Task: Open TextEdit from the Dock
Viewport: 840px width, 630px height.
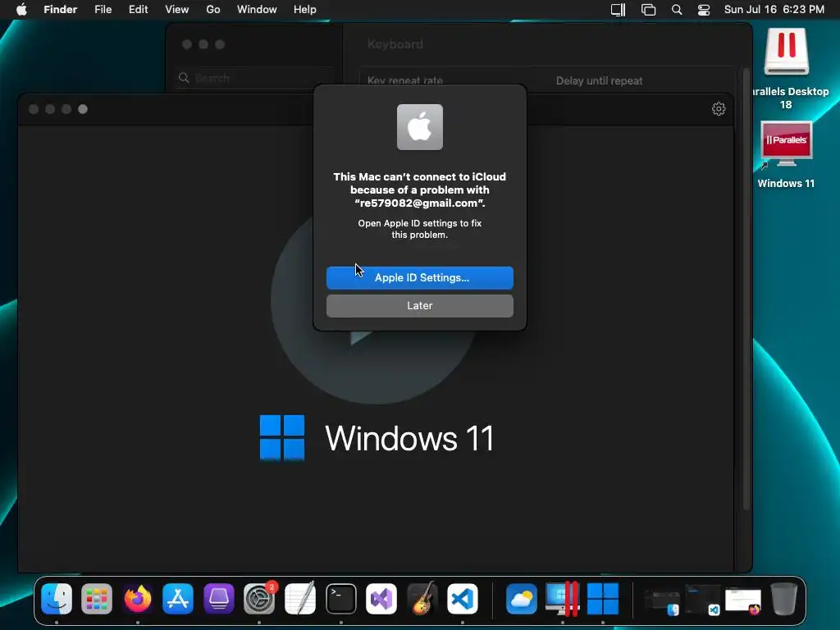Action: 300,598
